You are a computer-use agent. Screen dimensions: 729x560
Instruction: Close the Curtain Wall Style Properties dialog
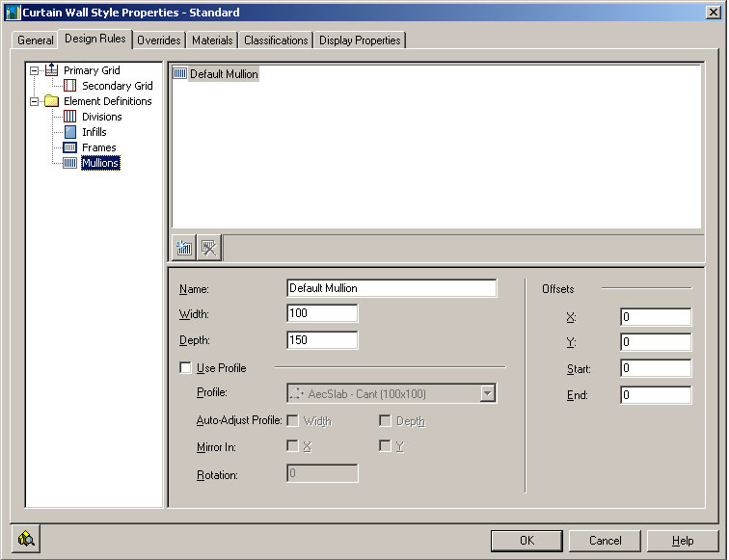(x=714, y=13)
